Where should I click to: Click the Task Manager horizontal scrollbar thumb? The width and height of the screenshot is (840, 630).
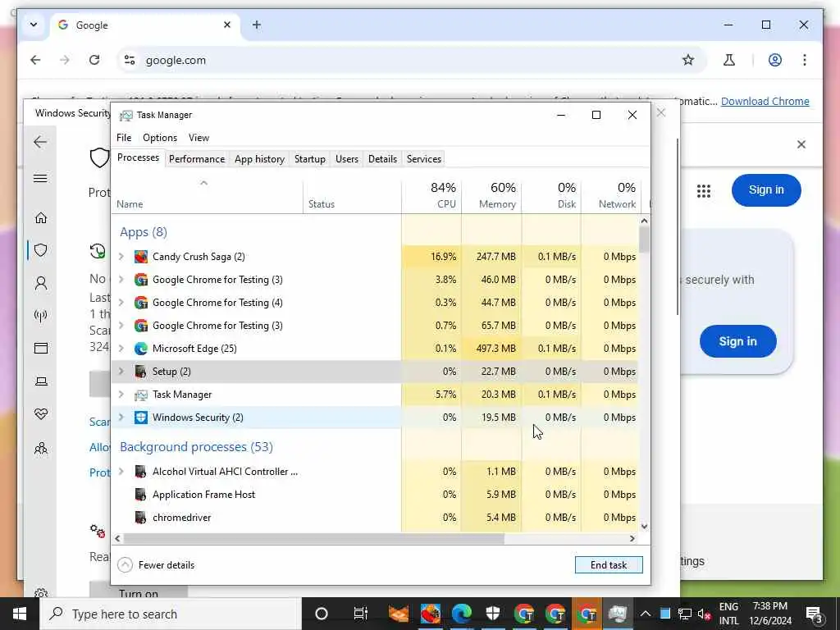pos(313,538)
